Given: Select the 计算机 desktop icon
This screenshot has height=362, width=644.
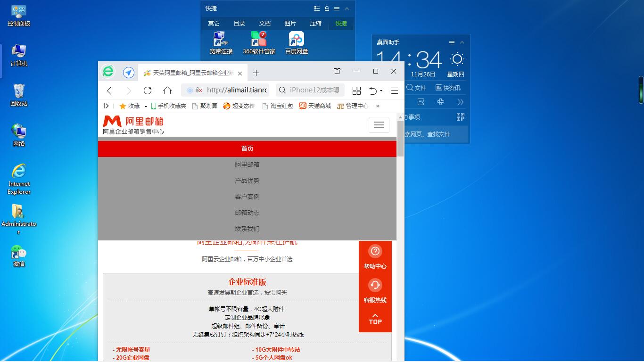Looking at the screenshot, I should click(19, 56).
